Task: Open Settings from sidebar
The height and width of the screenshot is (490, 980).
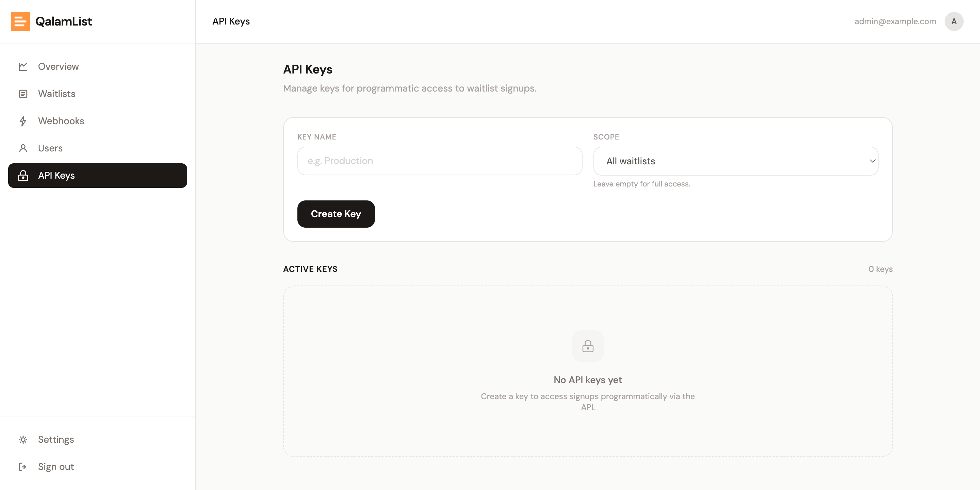Action: click(x=97, y=440)
